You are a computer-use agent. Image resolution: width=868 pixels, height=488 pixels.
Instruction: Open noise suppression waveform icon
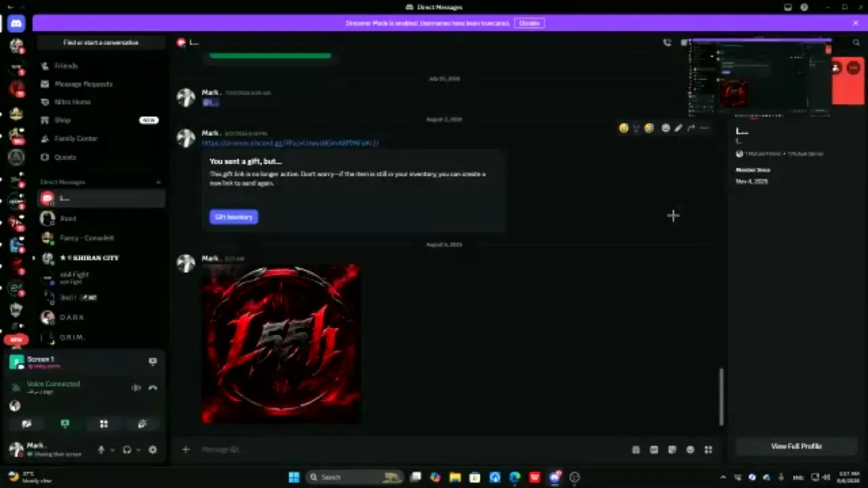point(136,388)
